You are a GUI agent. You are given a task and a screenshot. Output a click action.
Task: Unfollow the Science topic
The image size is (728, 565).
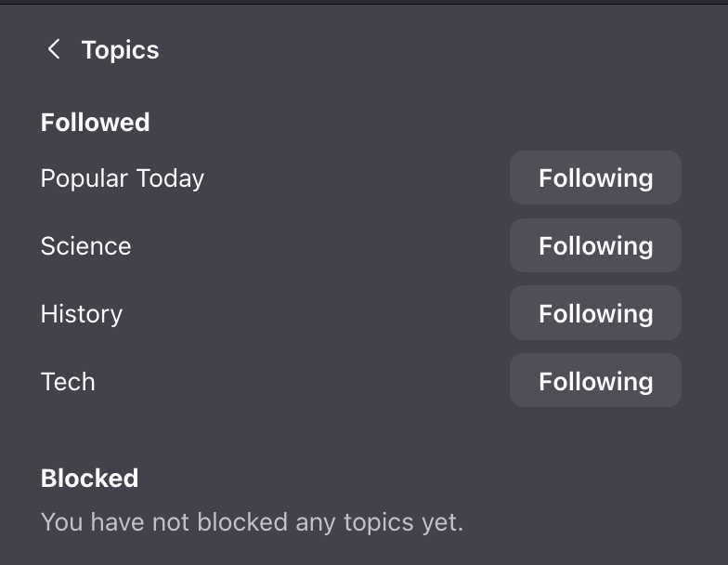coord(595,246)
